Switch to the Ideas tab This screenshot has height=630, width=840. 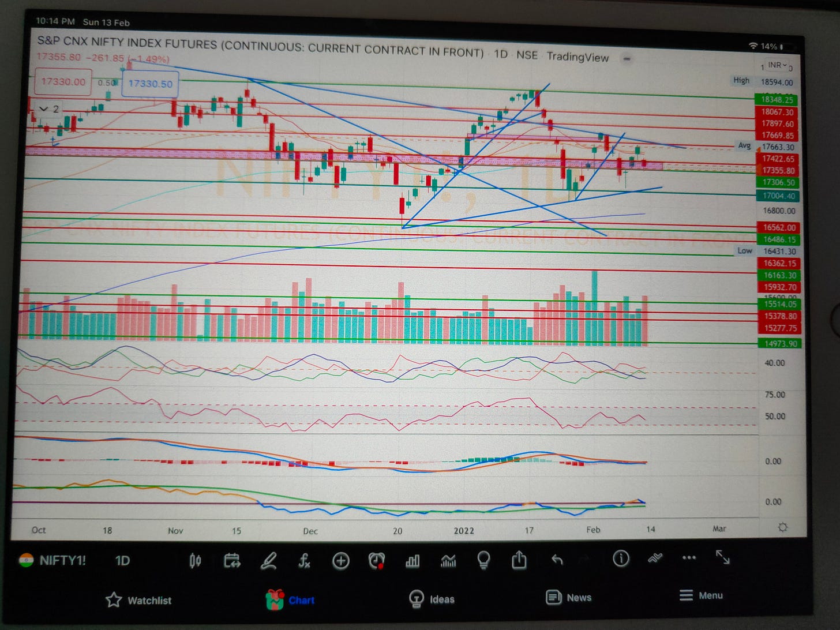(x=432, y=599)
